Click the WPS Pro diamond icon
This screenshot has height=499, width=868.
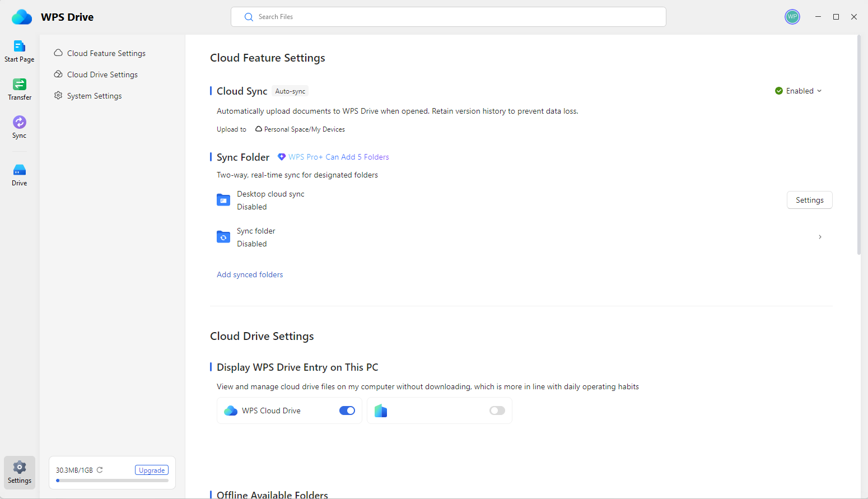[282, 157]
